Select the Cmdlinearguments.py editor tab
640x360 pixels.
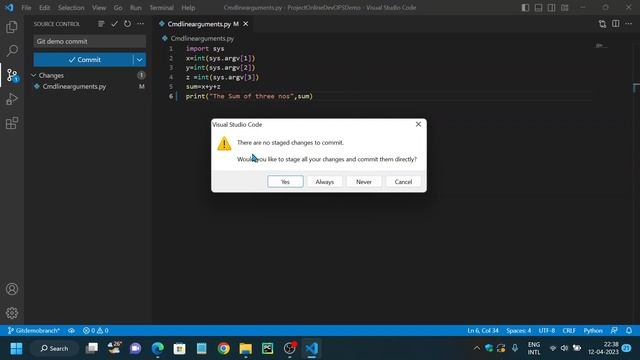pos(200,24)
